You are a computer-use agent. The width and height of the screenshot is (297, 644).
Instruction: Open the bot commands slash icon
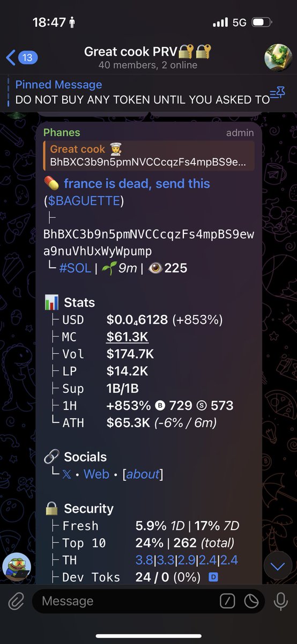click(x=227, y=602)
